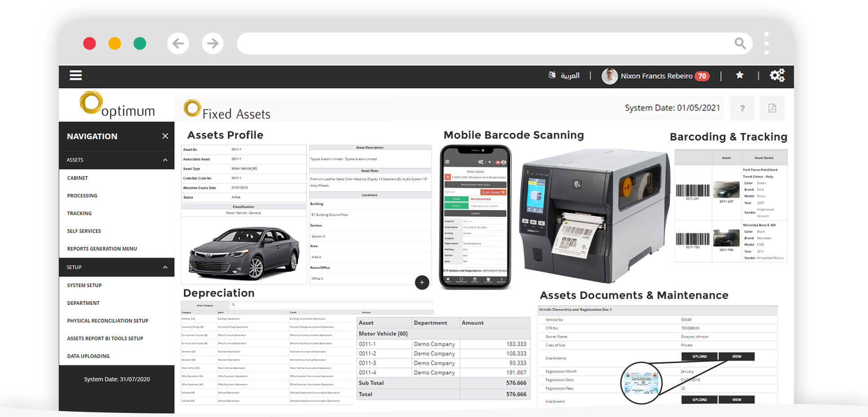Export the page using the PDF icon
This screenshot has width=868, height=417.
[x=772, y=108]
